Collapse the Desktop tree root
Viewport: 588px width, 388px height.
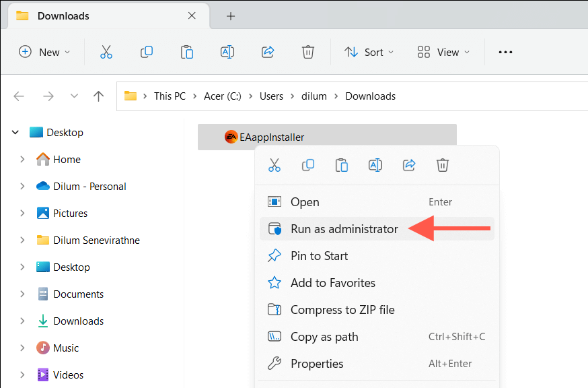(x=15, y=133)
